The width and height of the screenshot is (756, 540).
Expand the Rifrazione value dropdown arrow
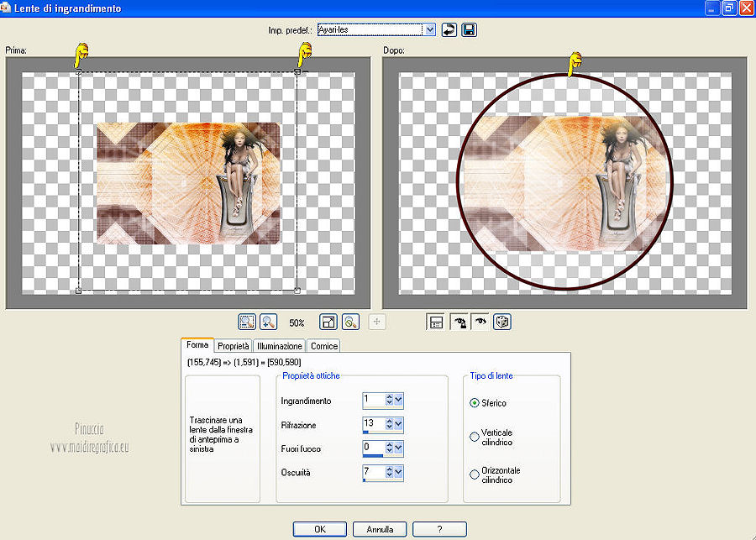[399, 425]
